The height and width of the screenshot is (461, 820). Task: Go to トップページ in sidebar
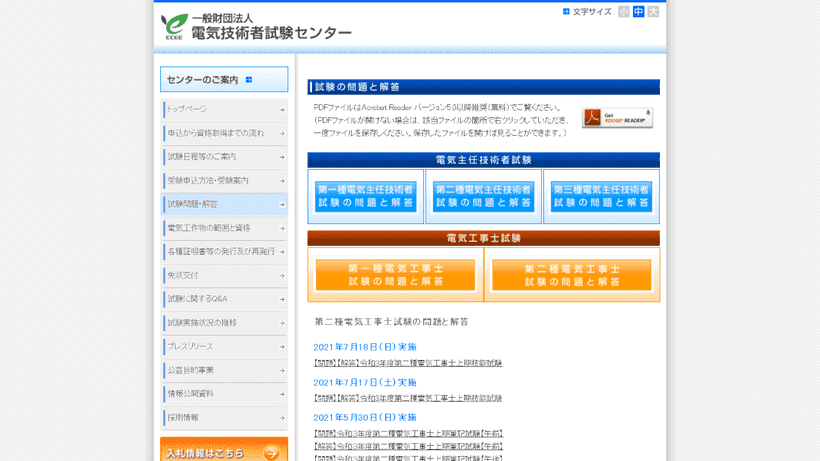click(x=224, y=110)
